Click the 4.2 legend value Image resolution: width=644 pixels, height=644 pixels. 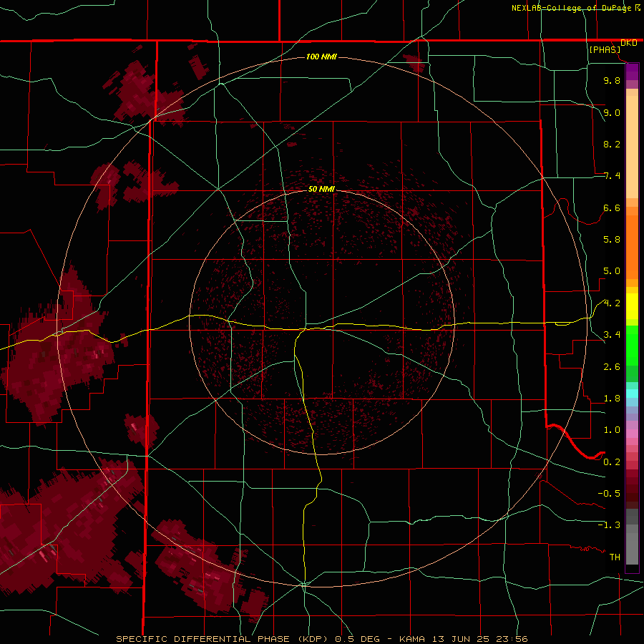click(x=612, y=303)
